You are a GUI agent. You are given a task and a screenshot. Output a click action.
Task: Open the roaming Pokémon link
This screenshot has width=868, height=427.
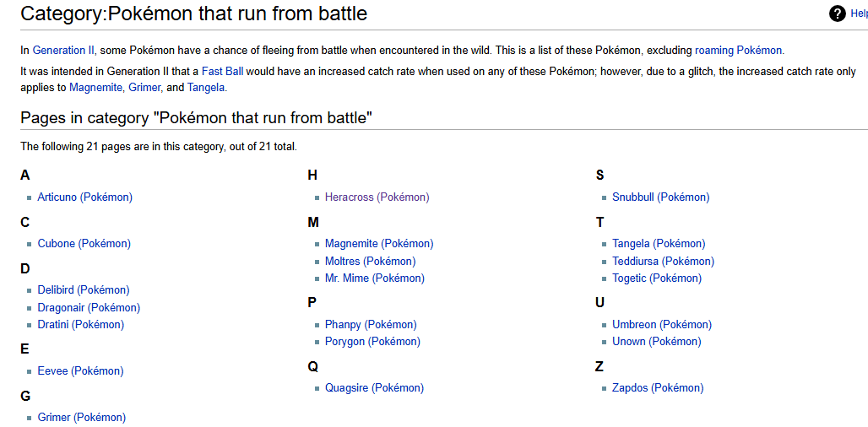click(739, 51)
